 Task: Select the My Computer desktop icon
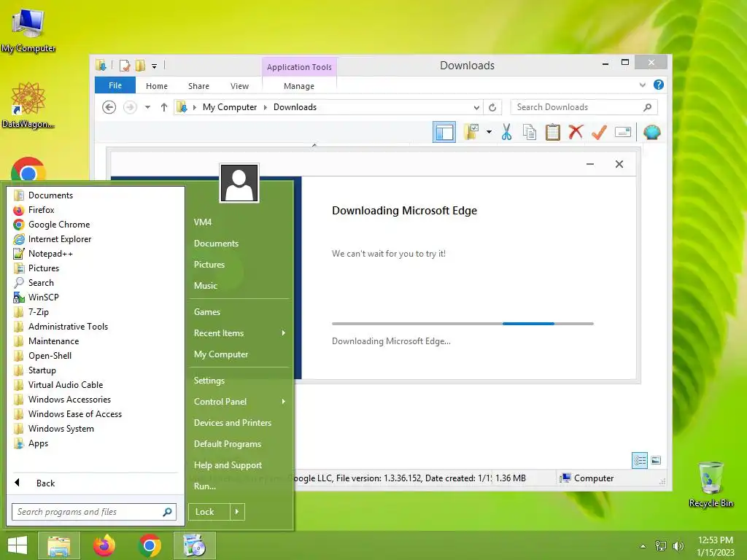pyautogui.click(x=28, y=31)
